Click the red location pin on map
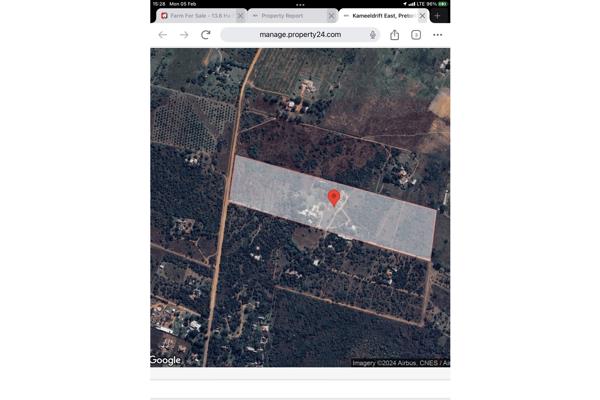600x400 pixels. pos(334,197)
